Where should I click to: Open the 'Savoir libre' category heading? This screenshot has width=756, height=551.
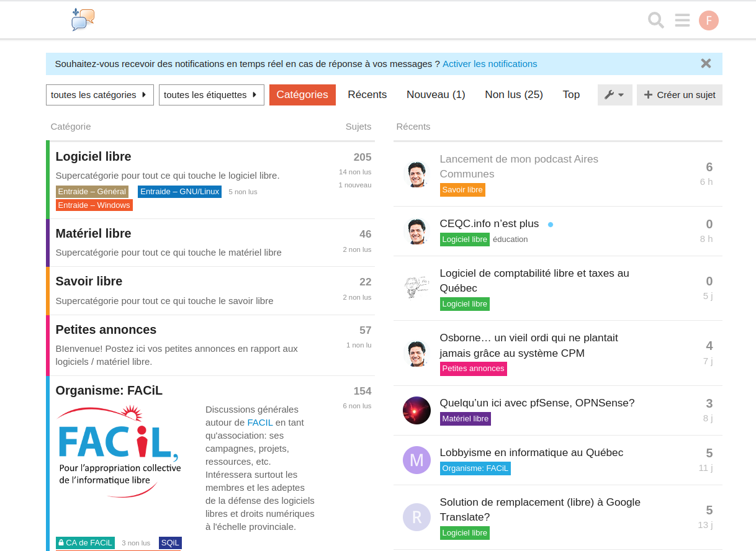tap(89, 281)
